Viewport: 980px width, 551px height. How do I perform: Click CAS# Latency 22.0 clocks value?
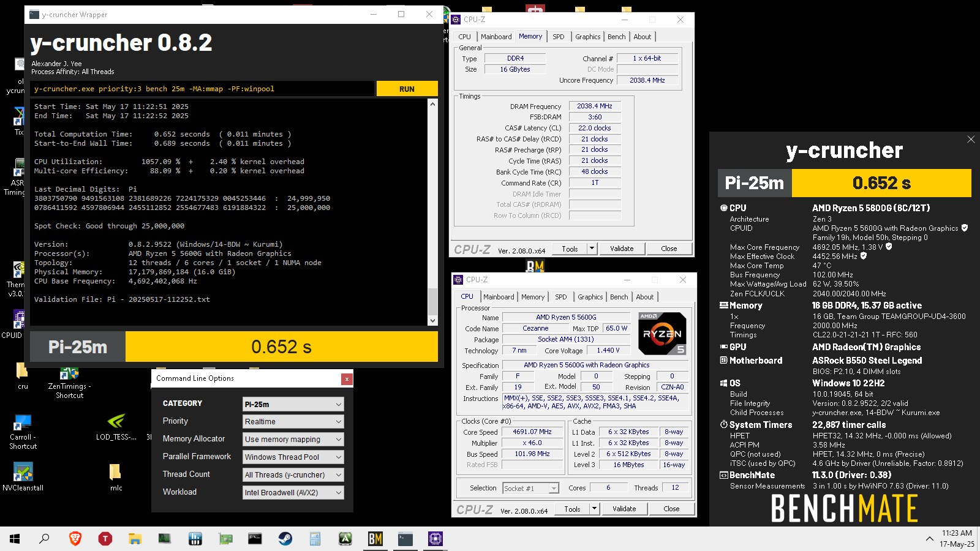pos(595,128)
